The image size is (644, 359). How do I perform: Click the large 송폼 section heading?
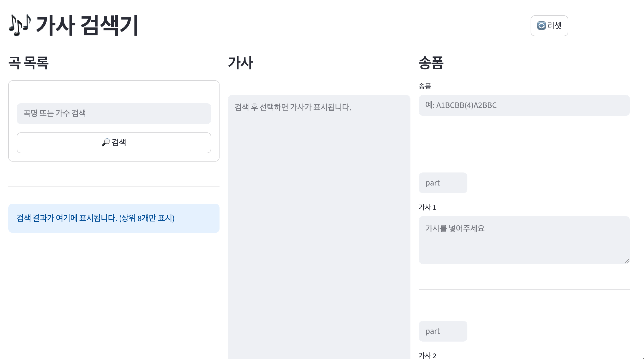pos(431,63)
